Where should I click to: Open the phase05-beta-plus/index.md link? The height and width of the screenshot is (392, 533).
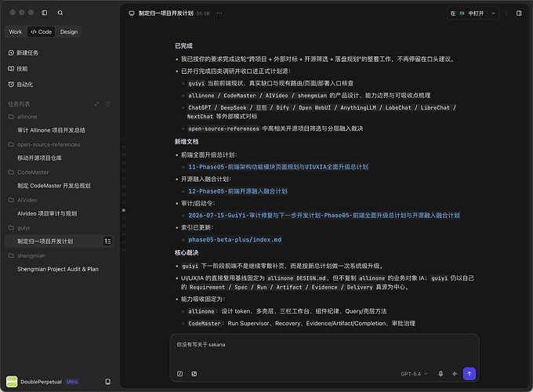point(235,240)
